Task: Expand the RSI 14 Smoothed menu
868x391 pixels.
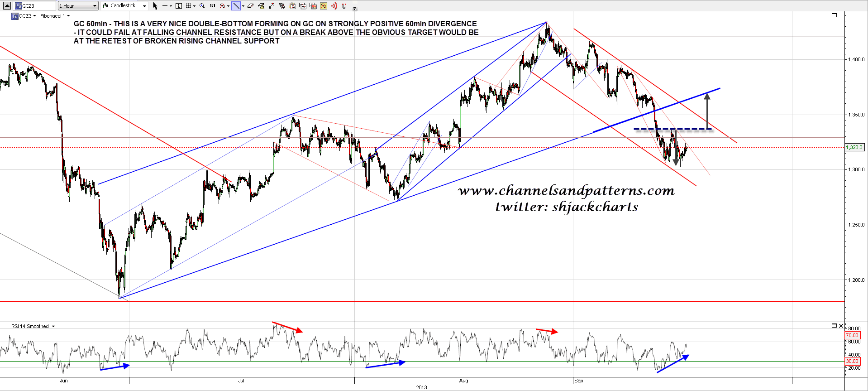Action: click(53, 326)
